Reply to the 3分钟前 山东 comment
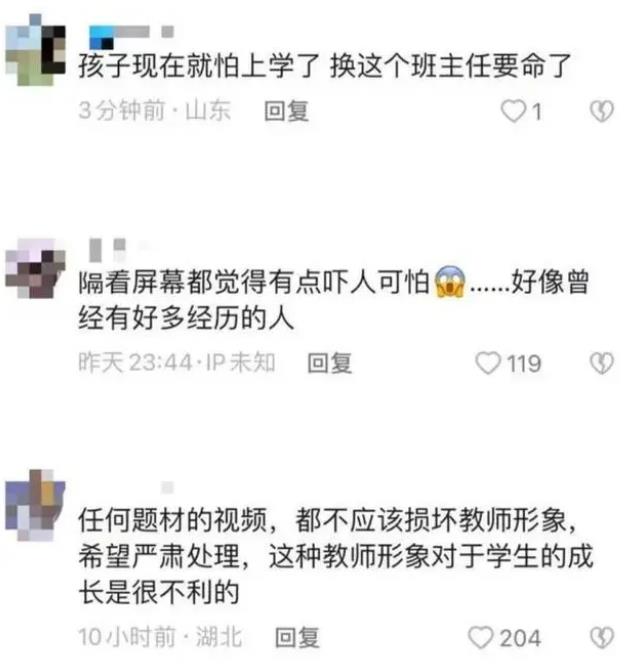Viewport: 625px width, 672px height. coord(286,111)
